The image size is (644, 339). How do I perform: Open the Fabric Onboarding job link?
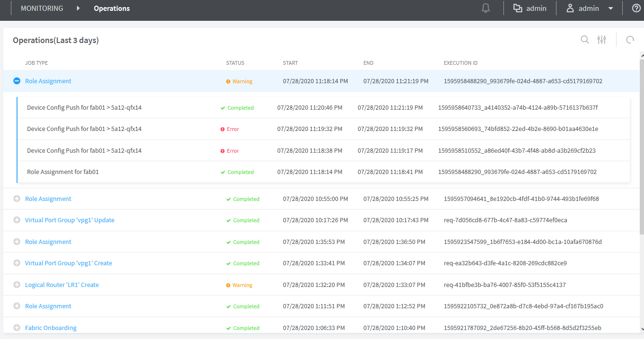51,328
